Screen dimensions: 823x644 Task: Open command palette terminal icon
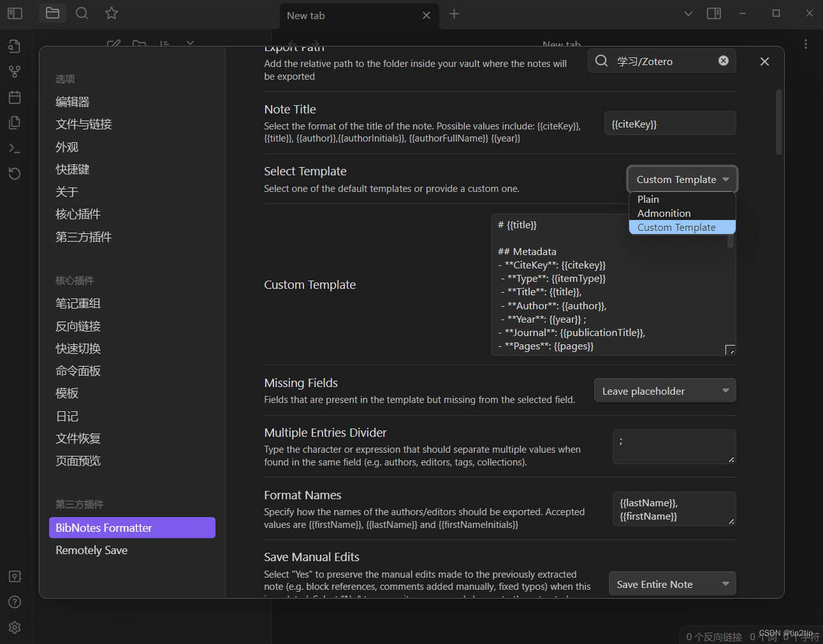pos(15,148)
